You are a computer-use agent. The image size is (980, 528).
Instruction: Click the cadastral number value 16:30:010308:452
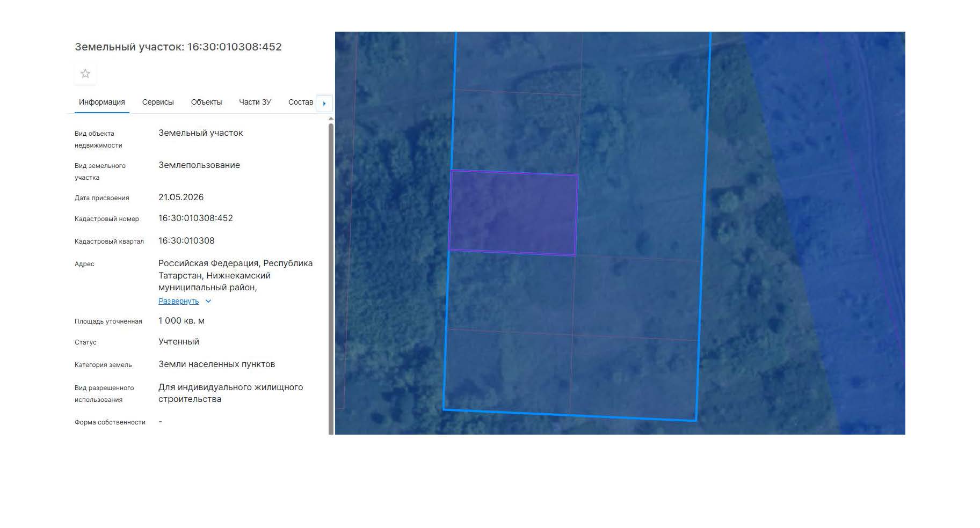[x=195, y=218]
